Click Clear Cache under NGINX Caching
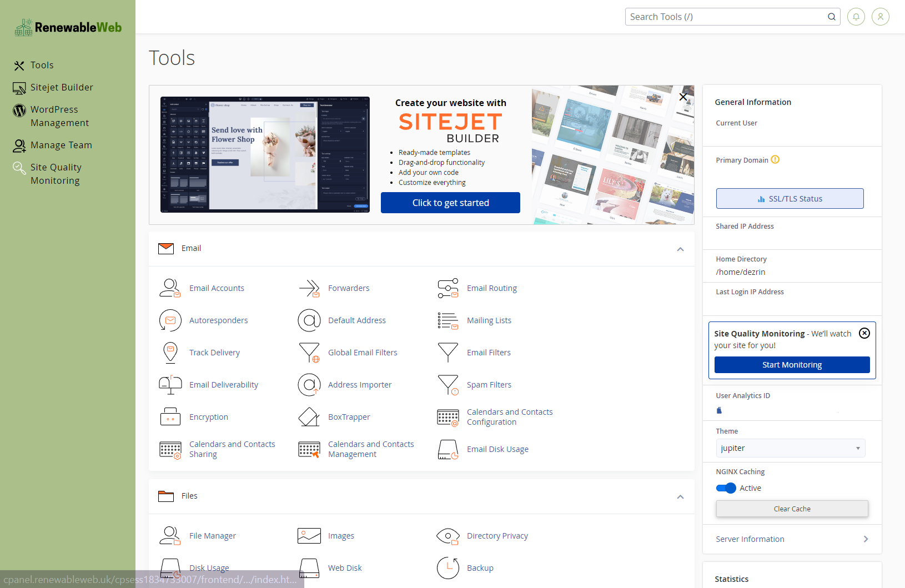Viewport: 905px width, 588px height. 792,509
